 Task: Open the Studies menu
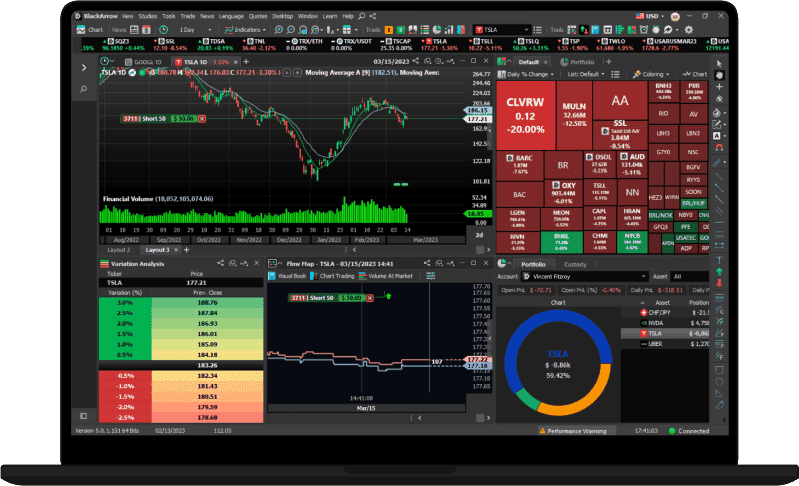[148, 16]
